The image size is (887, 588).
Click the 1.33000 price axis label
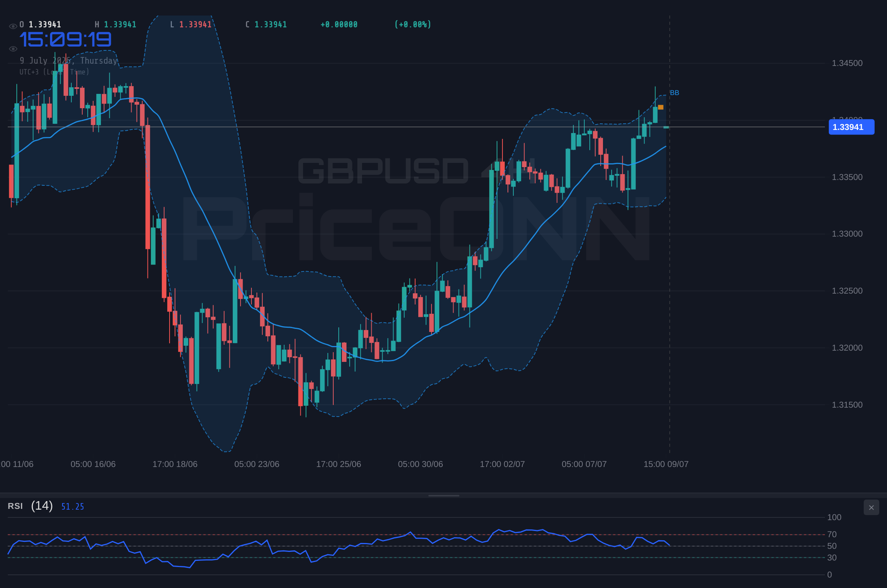coord(847,234)
